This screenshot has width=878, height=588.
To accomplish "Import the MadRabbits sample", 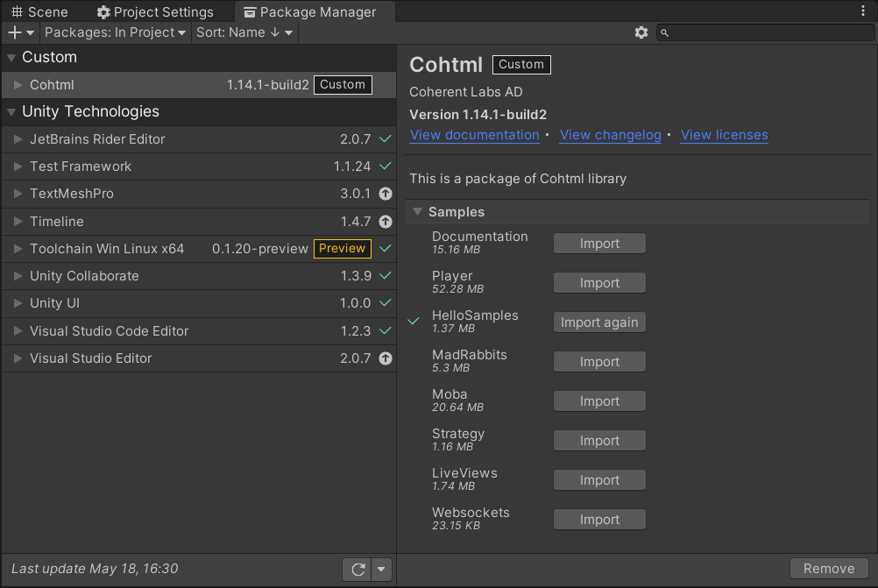I will point(599,362).
